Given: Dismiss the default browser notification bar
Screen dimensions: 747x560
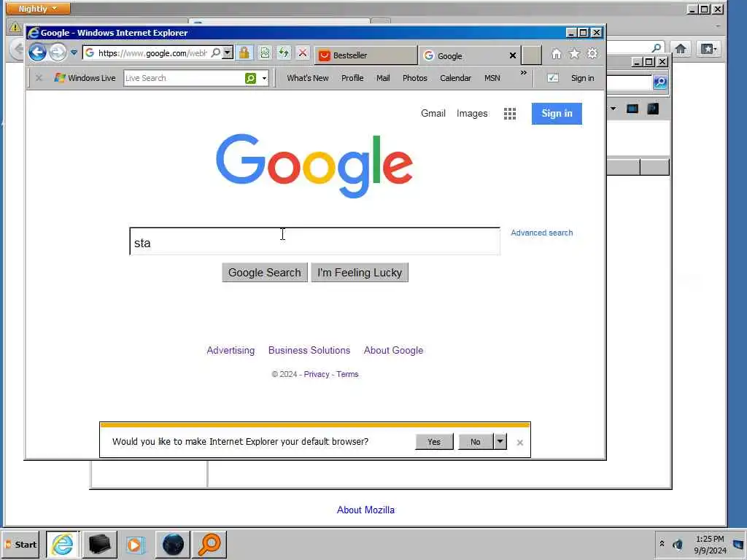Looking at the screenshot, I should pyautogui.click(x=519, y=443).
